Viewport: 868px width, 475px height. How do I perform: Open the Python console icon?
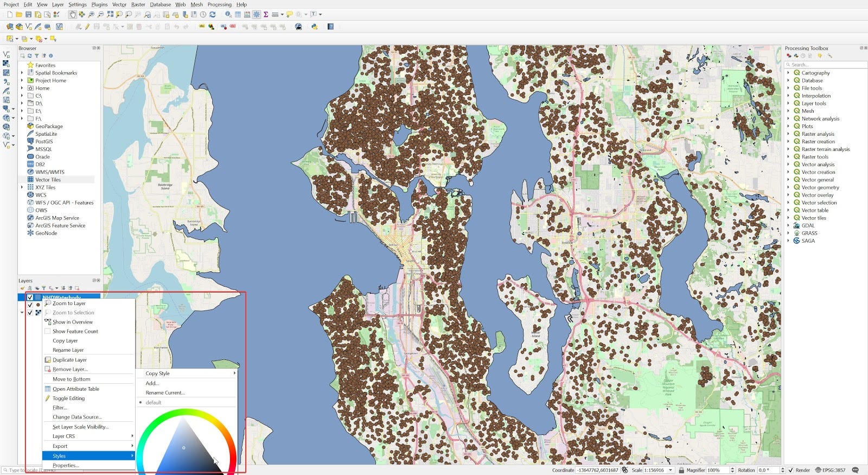[x=314, y=26]
